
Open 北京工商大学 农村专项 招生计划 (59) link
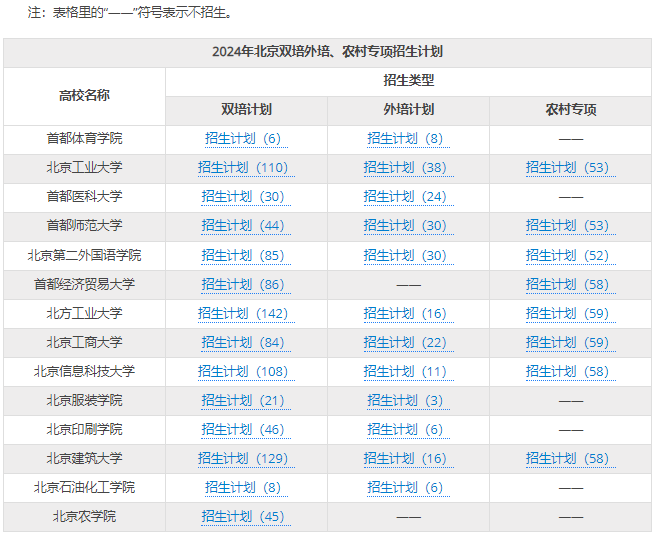click(x=571, y=343)
